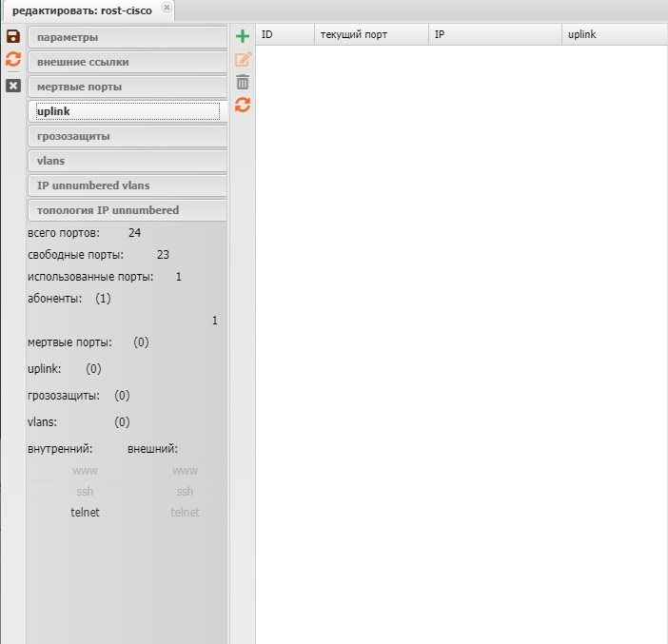Click the internal telnet link
668x644 pixels.
click(x=85, y=512)
